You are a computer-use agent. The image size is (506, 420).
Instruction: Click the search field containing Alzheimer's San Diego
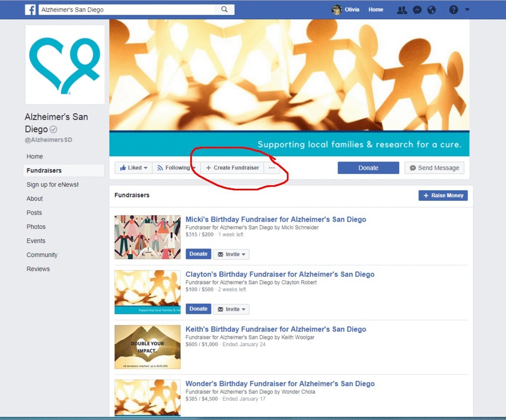pos(128,10)
